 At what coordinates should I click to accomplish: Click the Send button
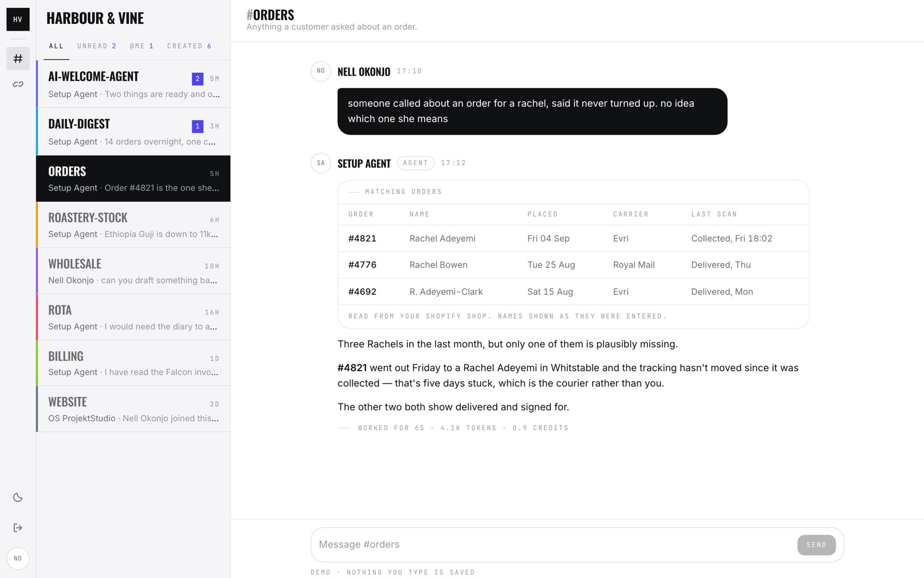coord(816,545)
